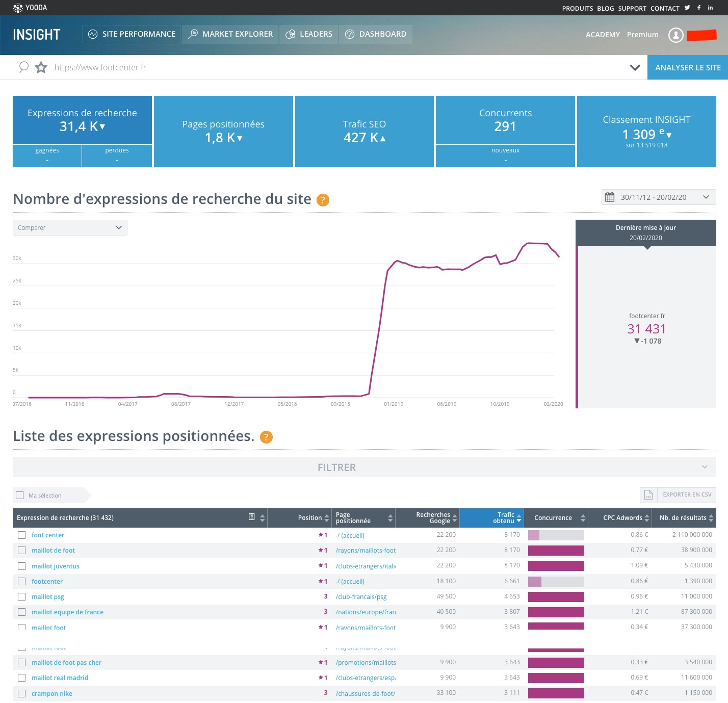This screenshot has width=728, height=703.
Task: Check the 'maillot equipe de france' row
Action: [21, 612]
